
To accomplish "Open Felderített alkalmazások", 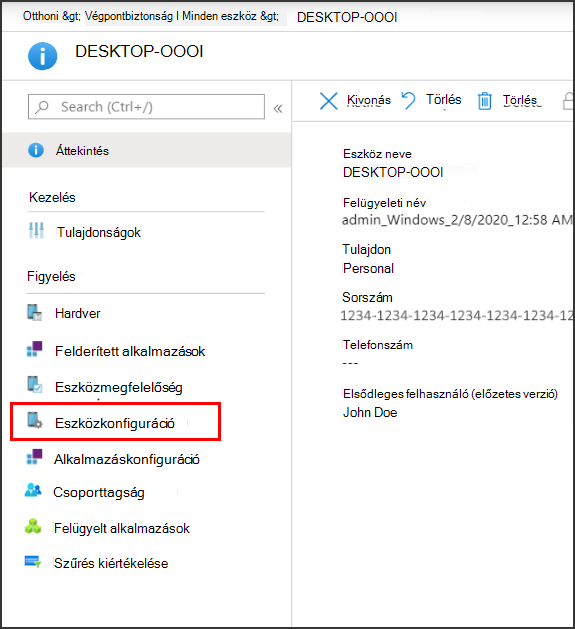I will tap(130, 351).
